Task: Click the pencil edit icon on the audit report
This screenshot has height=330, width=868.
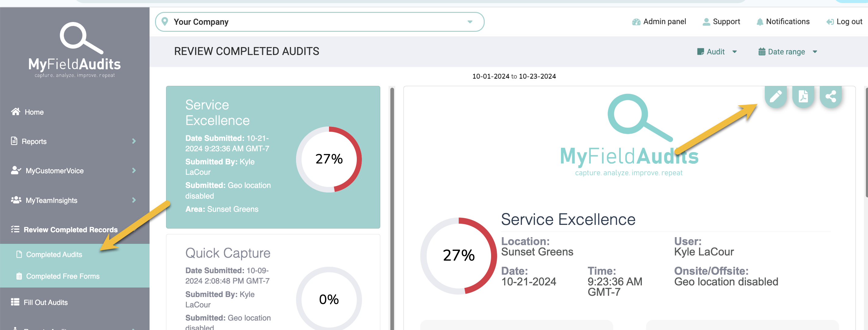Action: pos(776,97)
